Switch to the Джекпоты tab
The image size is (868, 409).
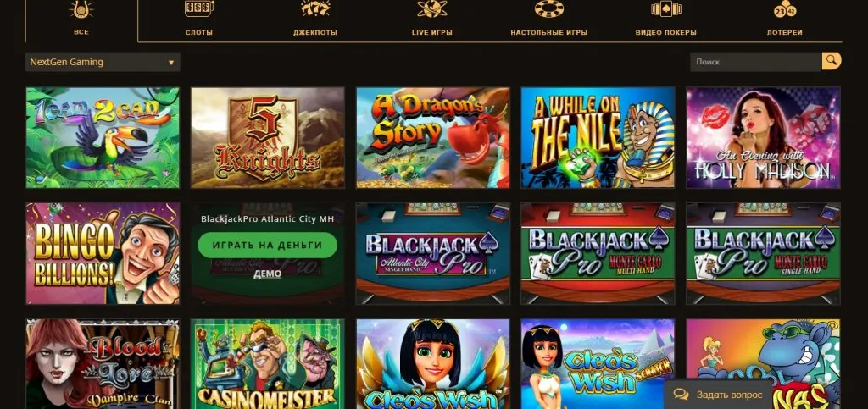[x=315, y=33]
